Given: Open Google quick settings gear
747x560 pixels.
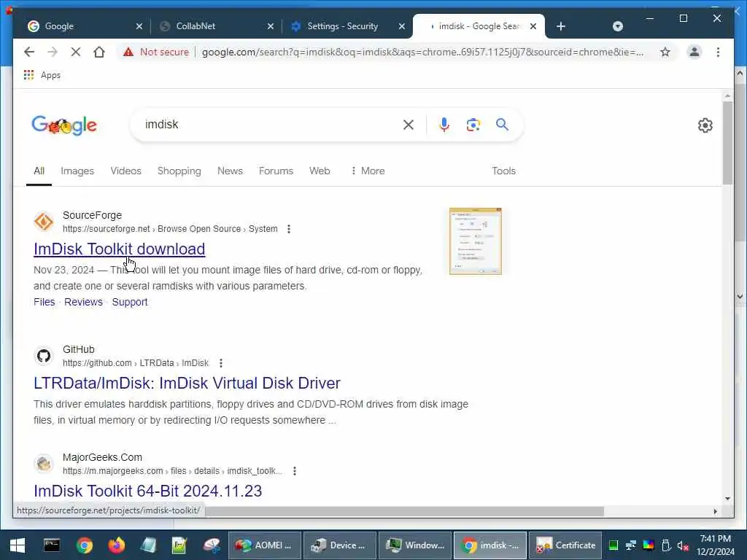Looking at the screenshot, I should point(705,125).
